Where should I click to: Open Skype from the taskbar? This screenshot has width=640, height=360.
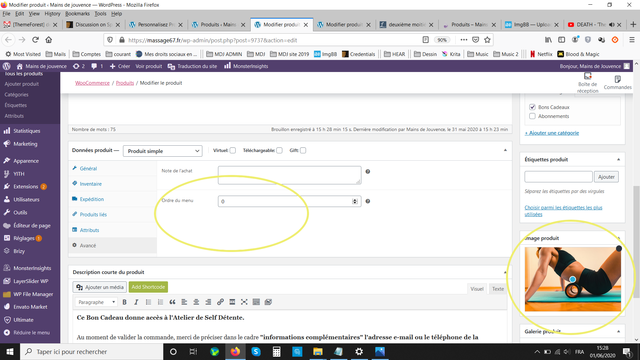[x=256, y=351]
